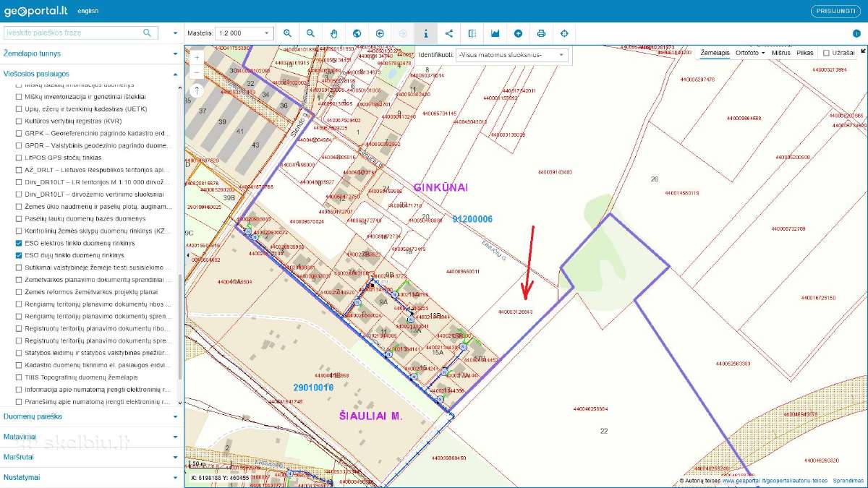Viewport: 868px width, 488px height.
Task: Go to previous map extent arrow
Action: [x=380, y=33]
